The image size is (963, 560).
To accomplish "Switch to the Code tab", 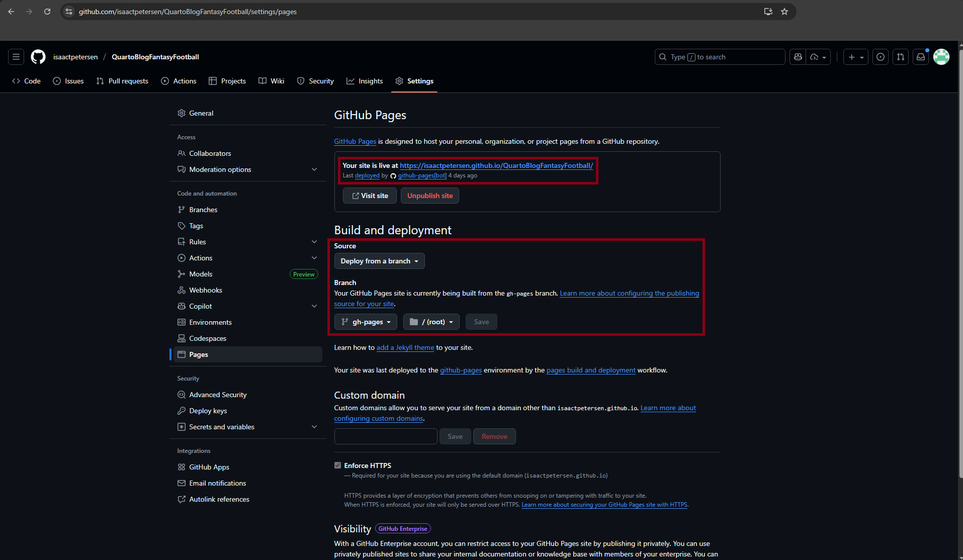I will (26, 81).
